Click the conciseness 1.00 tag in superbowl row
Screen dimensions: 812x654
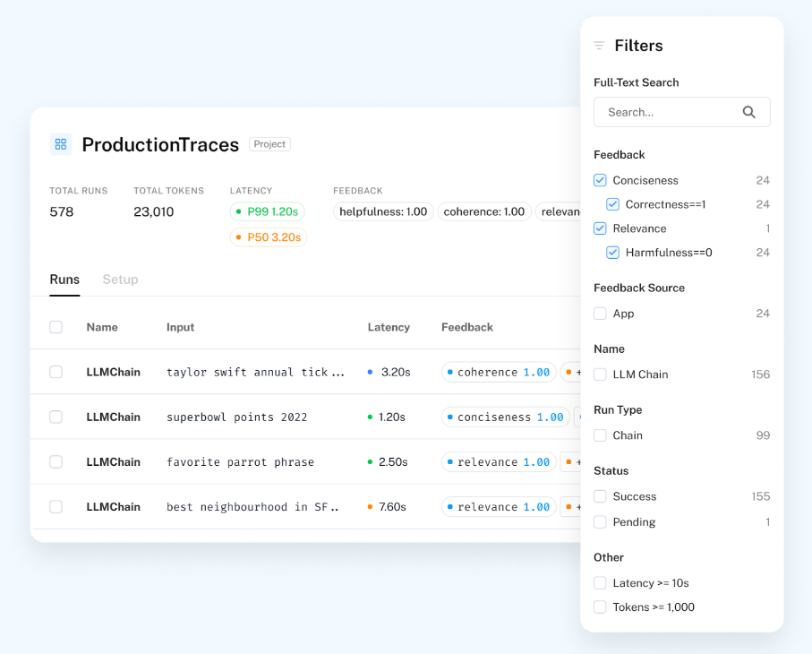click(x=506, y=417)
